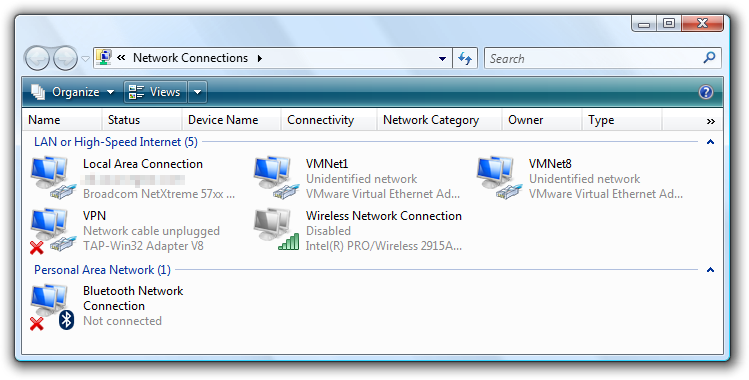This screenshot has width=749, height=380.
Task: Sort by the Connectivity column header
Action: point(329,120)
